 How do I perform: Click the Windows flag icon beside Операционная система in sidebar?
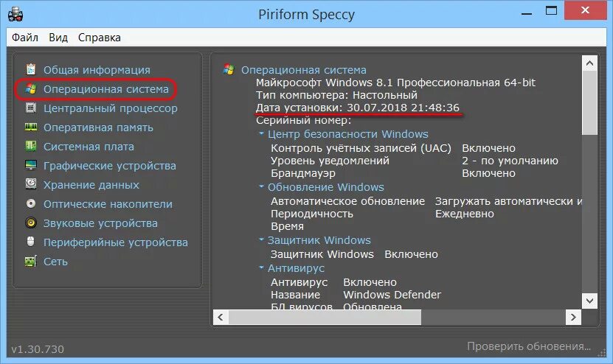click(31, 89)
